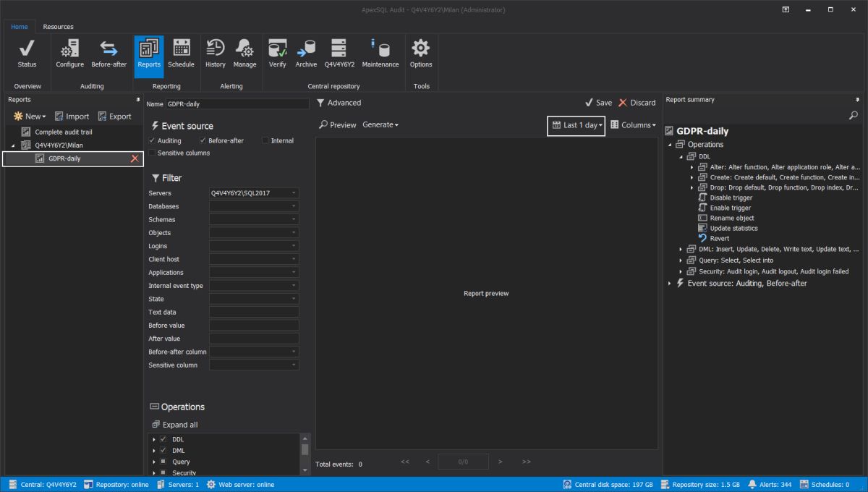This screenshot has width=868, height=492.
Task: Expand the Alter node in Report summary
Action: coord(692,167)
